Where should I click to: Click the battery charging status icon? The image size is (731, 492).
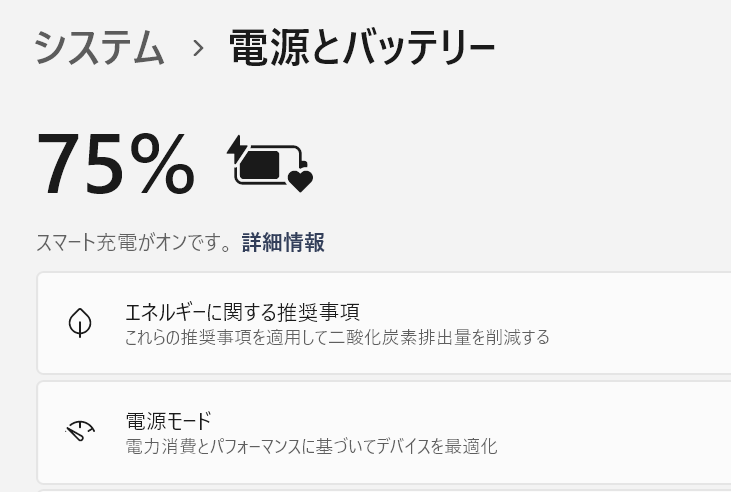click(271, 163)
